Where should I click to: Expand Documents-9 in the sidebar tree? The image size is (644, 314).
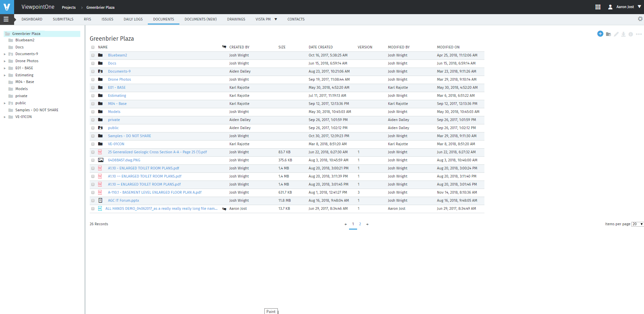pos(4,54)
